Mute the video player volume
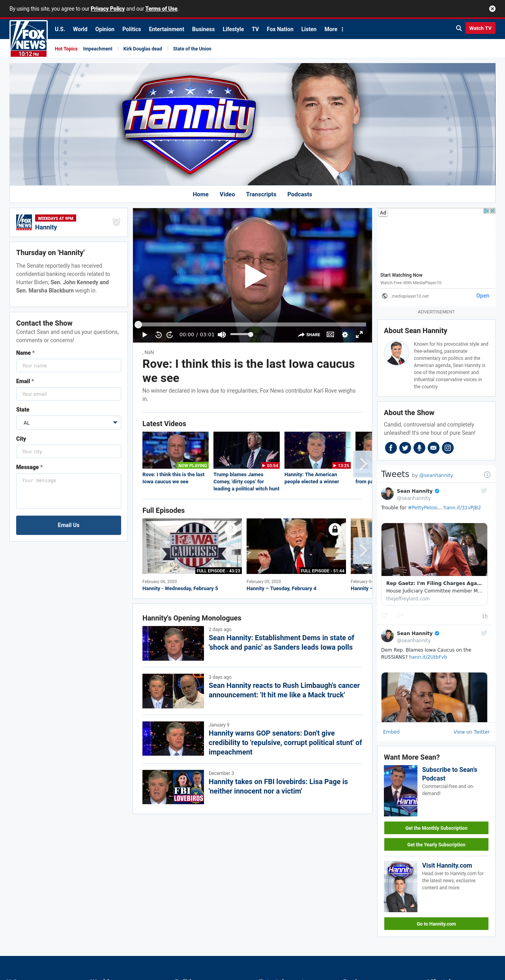This screenshot has width=505, height=980. 222,335
